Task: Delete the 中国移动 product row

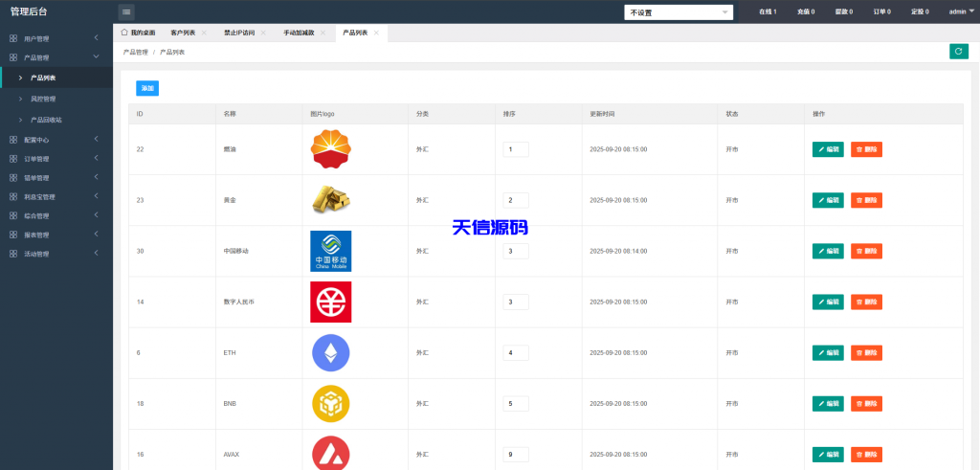Action: [x=866, y=251]
